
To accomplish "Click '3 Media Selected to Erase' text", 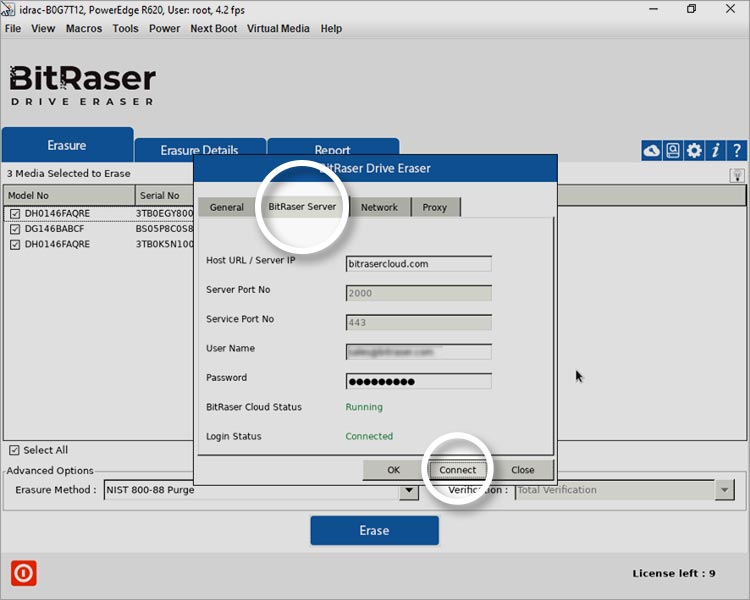I will click(68, 173).
